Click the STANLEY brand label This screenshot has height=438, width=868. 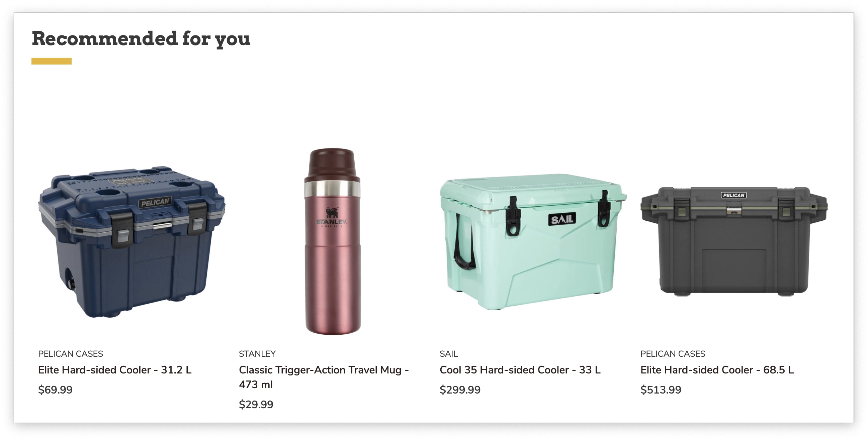point(257,353)
